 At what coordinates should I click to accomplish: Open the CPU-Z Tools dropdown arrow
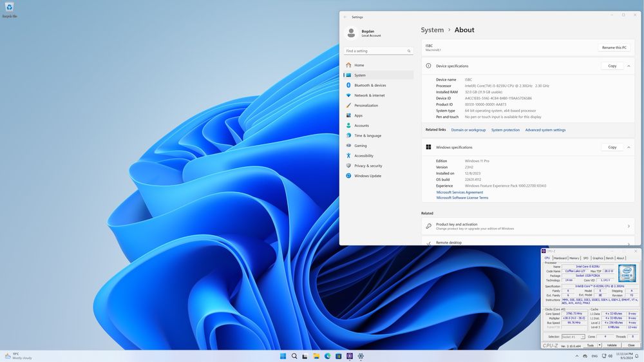point(600,345)
